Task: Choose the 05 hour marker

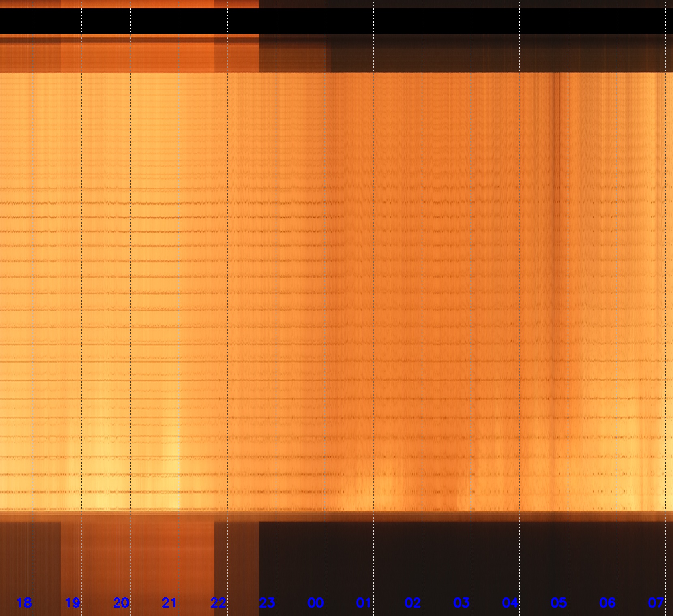Action: click(x=559, y=603)
